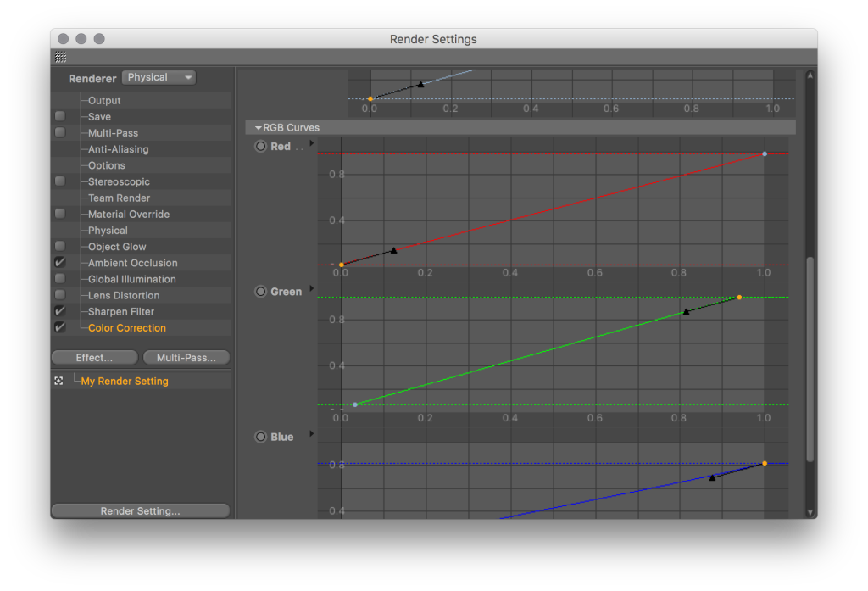Toggle the Stereoscopic checkbox
The height and width of the screenshot is (591, 868).
tap(60, 181)
